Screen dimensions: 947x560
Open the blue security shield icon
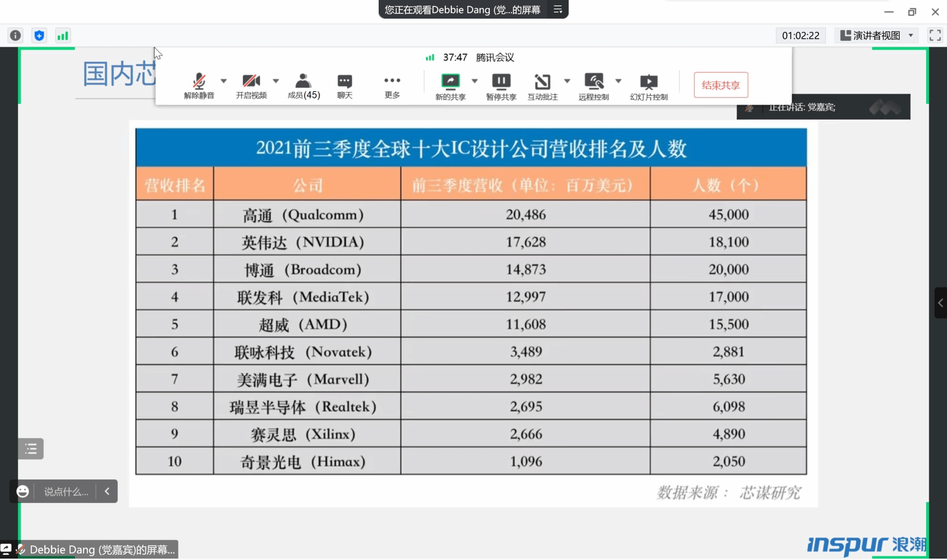click(x=39, y=36)
